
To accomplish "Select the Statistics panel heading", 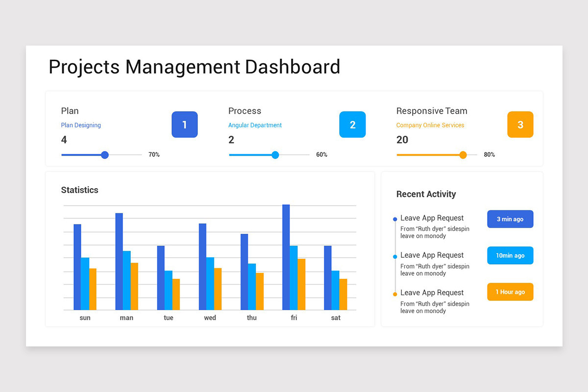I will click(79, 190).
